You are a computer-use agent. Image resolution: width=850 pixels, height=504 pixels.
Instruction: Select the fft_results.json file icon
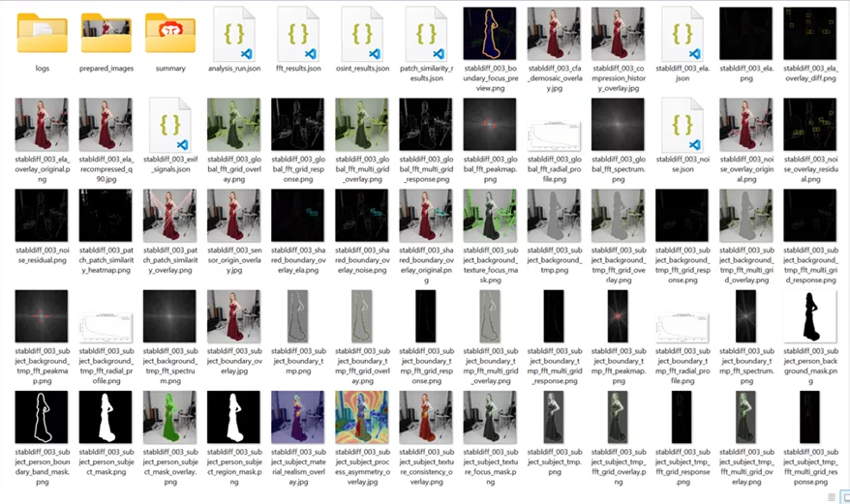[298, 34]
